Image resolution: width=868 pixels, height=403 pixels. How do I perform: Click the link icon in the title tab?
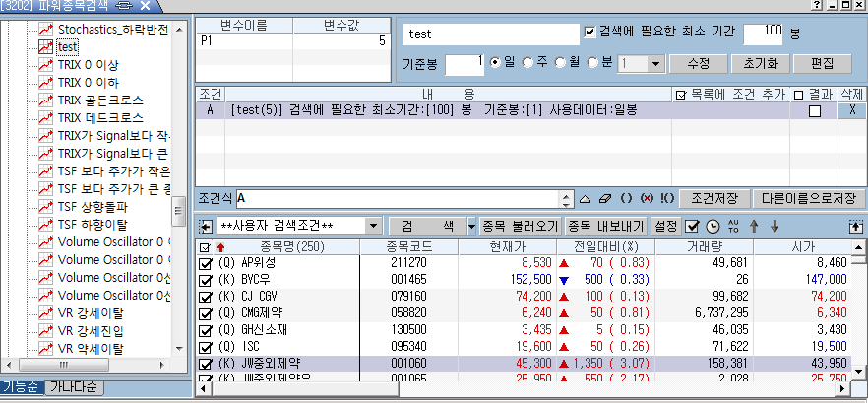coord(125,6)
